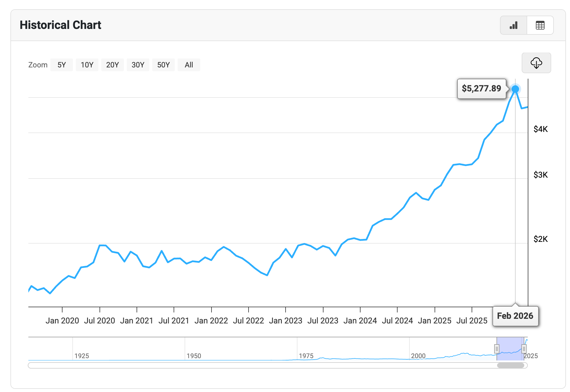This screenshot has height=392, width=570.
Task: Click left handle of navigator range
Action: [x=497, y=349]
